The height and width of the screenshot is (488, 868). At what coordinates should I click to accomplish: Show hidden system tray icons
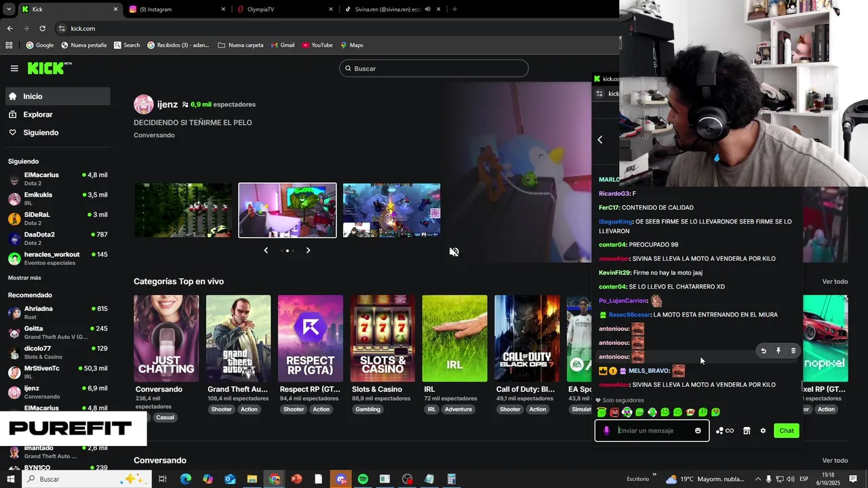click(x=757, y=479)
